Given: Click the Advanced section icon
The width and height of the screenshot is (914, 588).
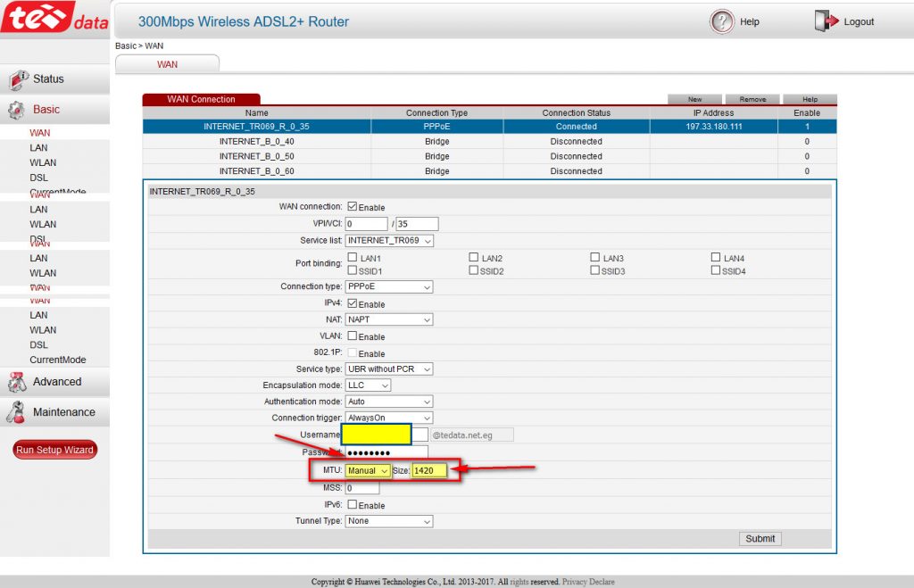Looking at the screenshot, I should coord(17,382).
